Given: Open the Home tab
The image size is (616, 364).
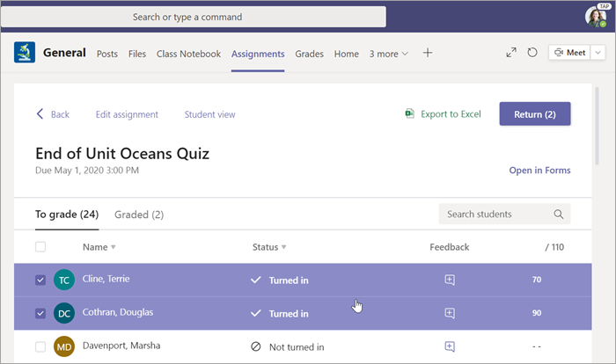Looking at the screenshot, I should click(347, 54).
